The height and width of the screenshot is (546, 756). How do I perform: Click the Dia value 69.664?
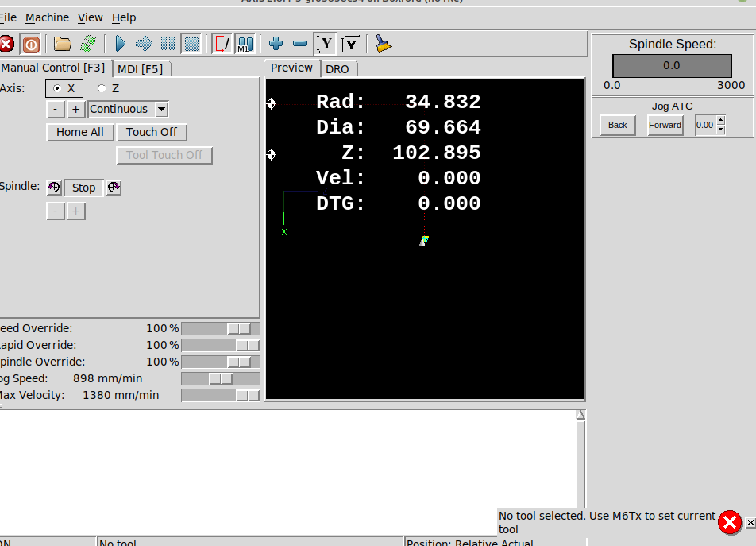pos(442,127)
